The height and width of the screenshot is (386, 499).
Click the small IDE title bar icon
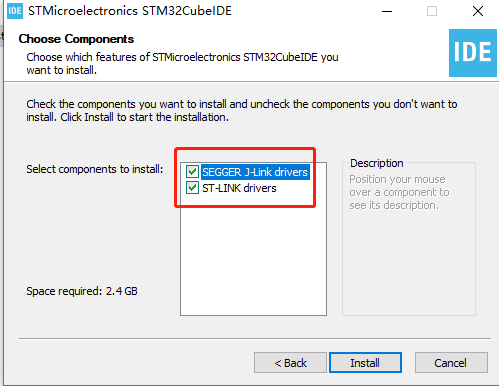click(15, 11)
